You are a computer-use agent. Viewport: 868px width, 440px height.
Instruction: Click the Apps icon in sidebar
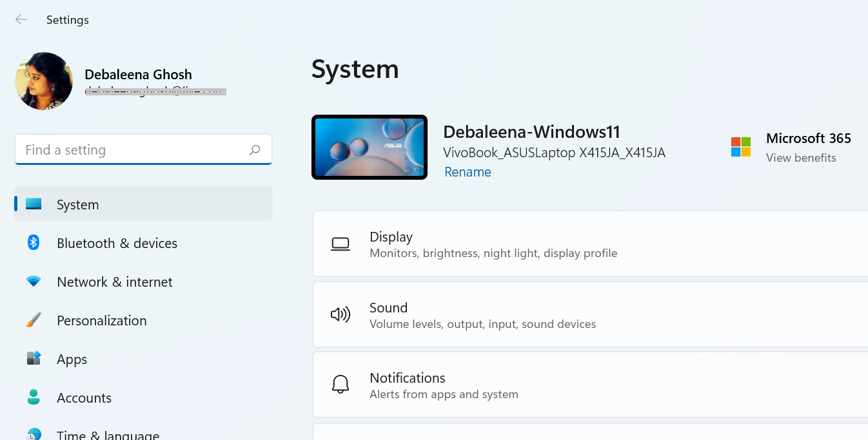[x=34, y=358]
